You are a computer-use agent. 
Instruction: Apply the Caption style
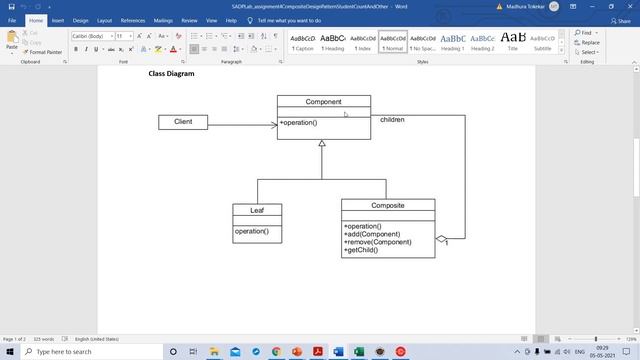point(303,42)
